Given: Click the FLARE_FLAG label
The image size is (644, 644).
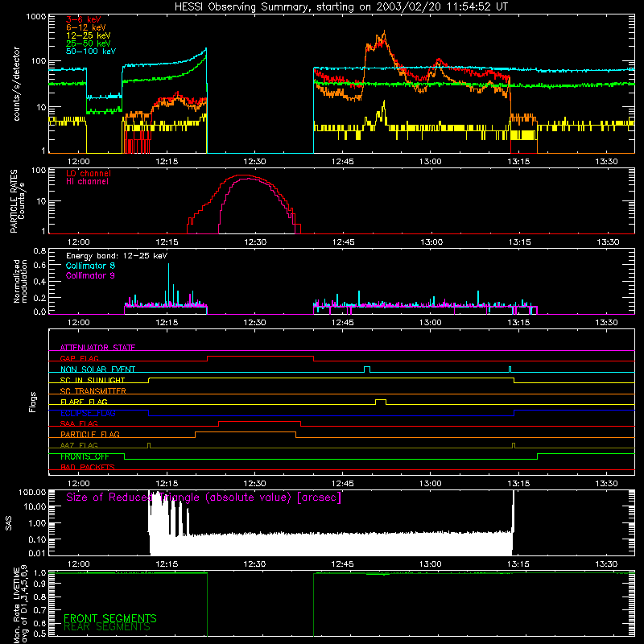Looking at the screenshot, I should pyautogui.click(x=84, y=402).
